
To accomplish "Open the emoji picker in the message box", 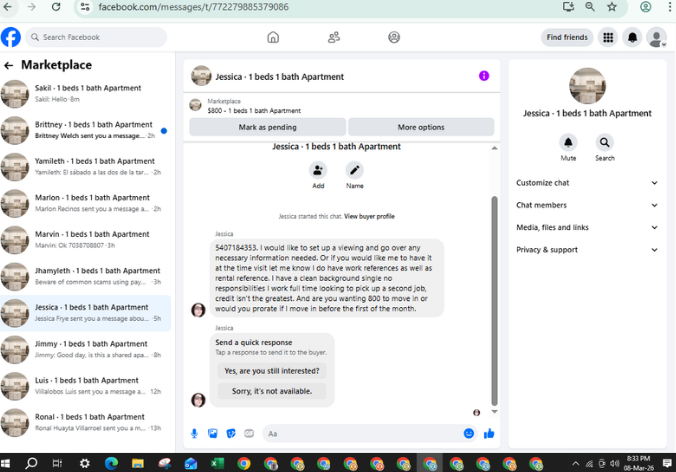I will pos(469,433).
